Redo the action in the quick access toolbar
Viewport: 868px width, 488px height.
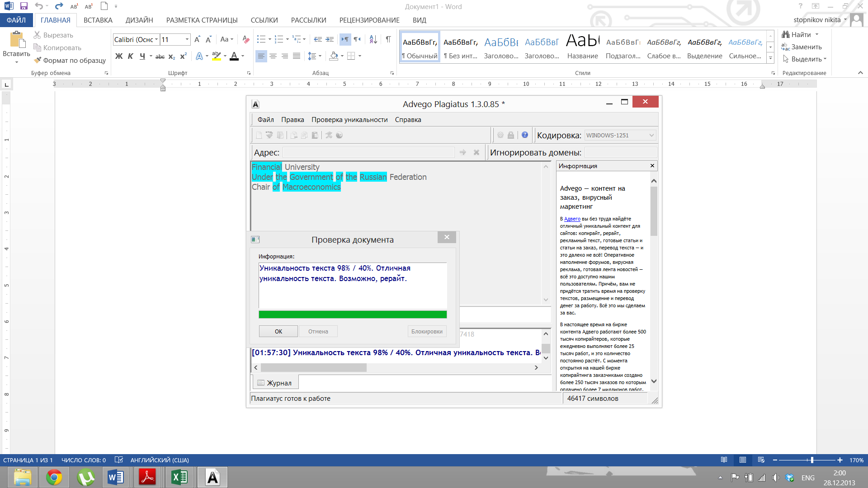[x=59, y=6]
